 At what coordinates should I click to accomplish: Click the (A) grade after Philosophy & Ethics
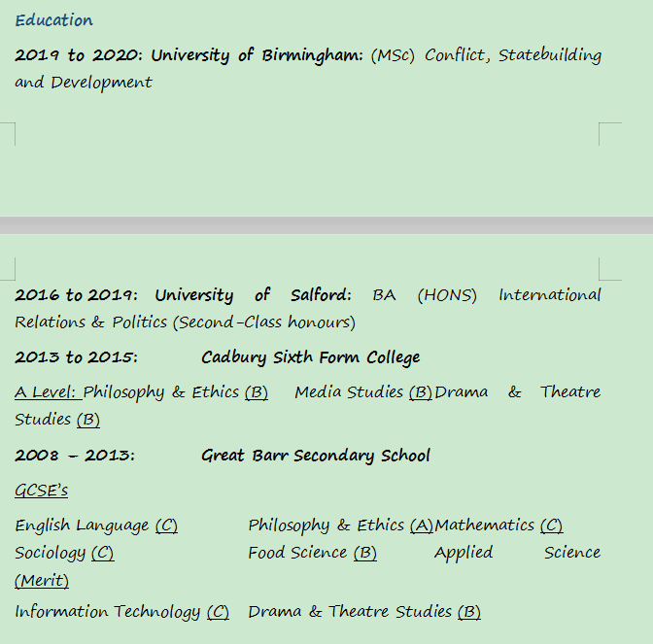click(421, 525)
